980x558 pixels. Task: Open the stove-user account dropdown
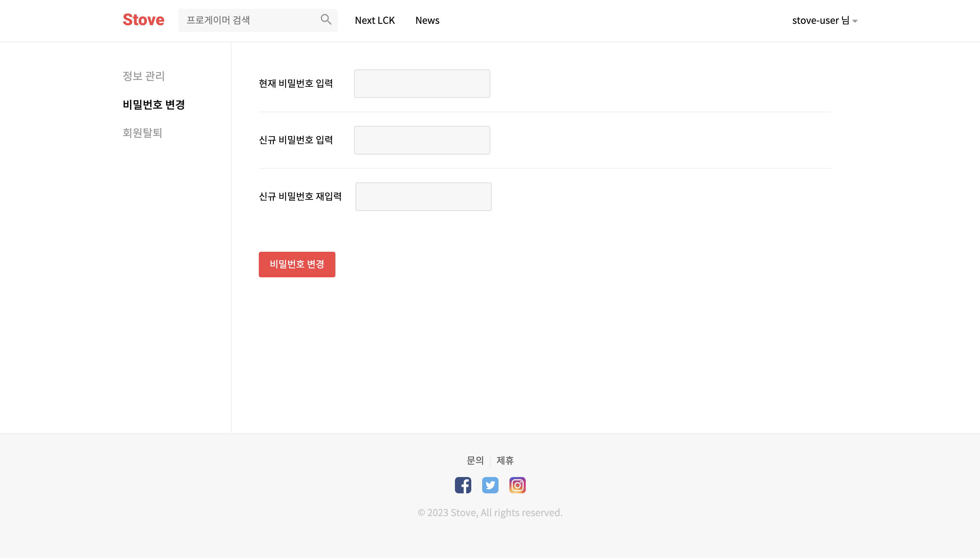[825, 20]
